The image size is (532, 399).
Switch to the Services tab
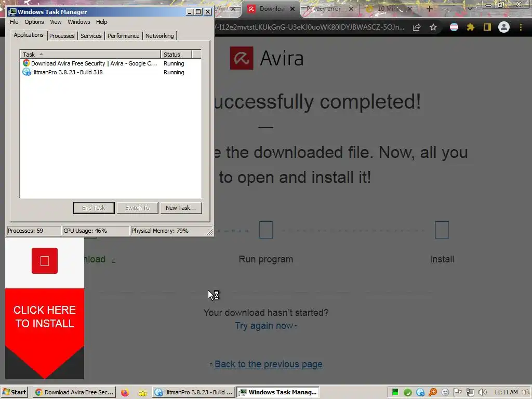91,36
